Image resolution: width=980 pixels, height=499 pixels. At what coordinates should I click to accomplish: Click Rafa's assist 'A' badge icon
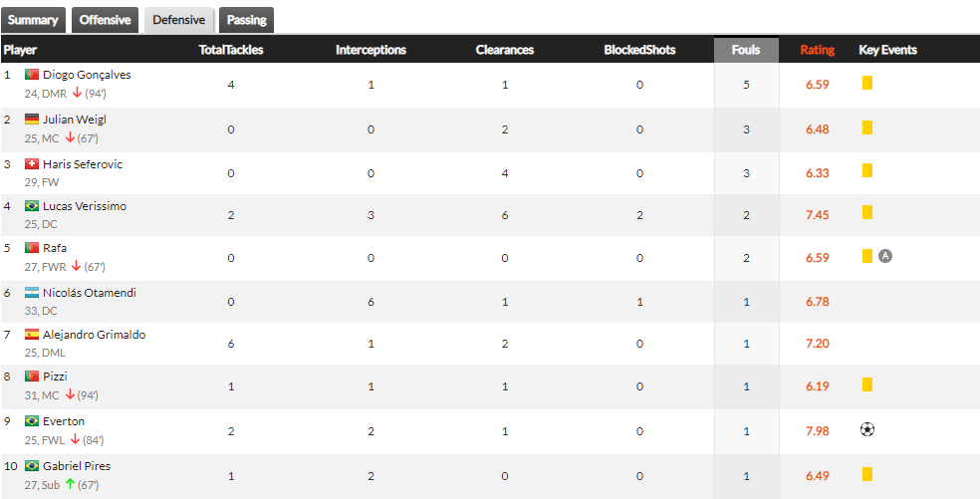coord(885,256)
